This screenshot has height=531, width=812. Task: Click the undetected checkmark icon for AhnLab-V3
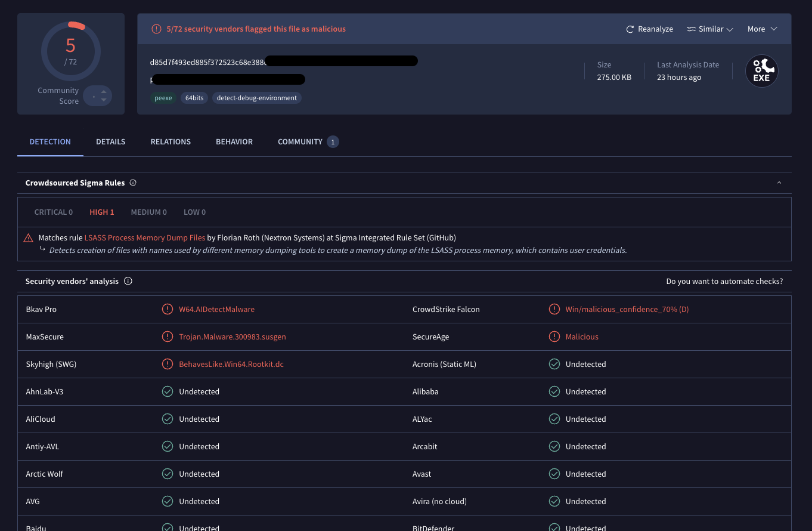pyautogui.click(x=168, y=391)
